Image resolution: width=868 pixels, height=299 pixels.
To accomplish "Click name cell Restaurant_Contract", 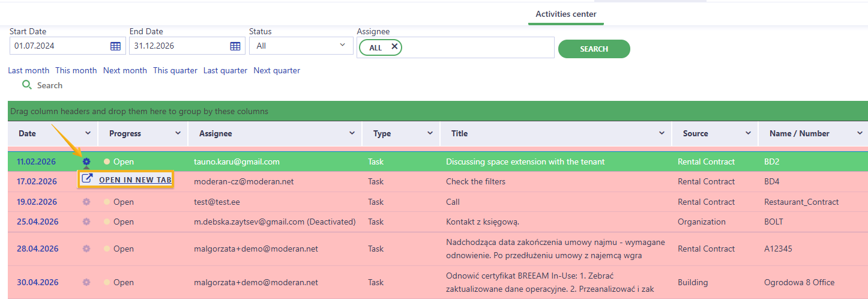I will [x=801, y=202].
